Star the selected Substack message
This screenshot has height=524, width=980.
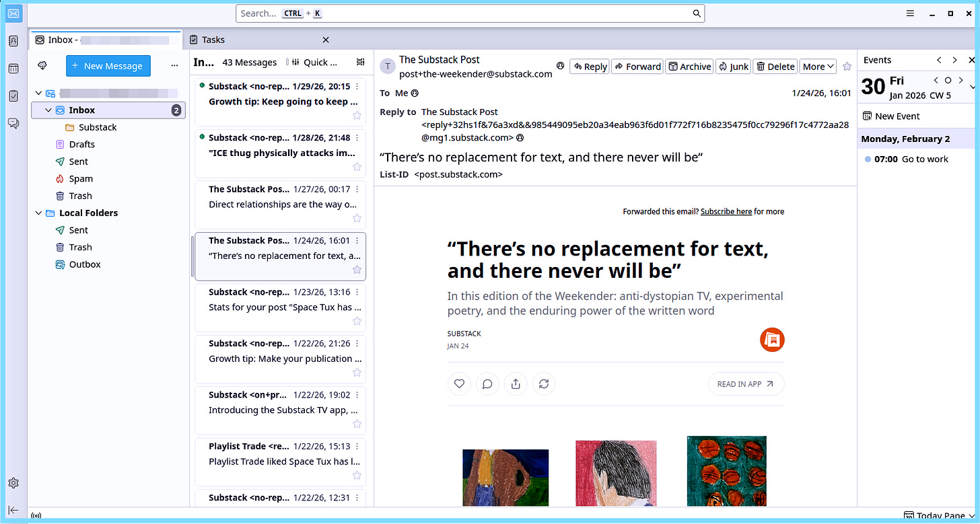pos(357,269)
